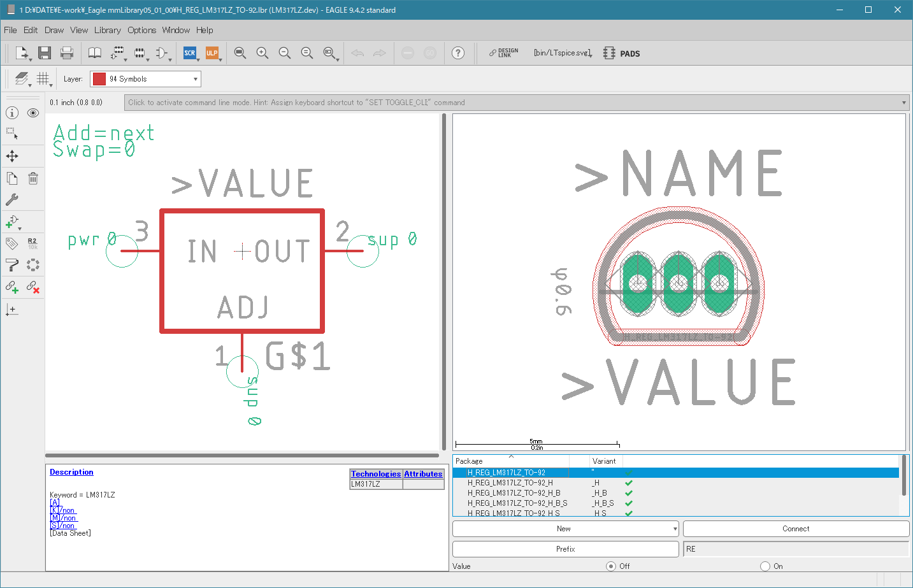
Task: Click the Design Link button
Action: [x=503, y=53]
